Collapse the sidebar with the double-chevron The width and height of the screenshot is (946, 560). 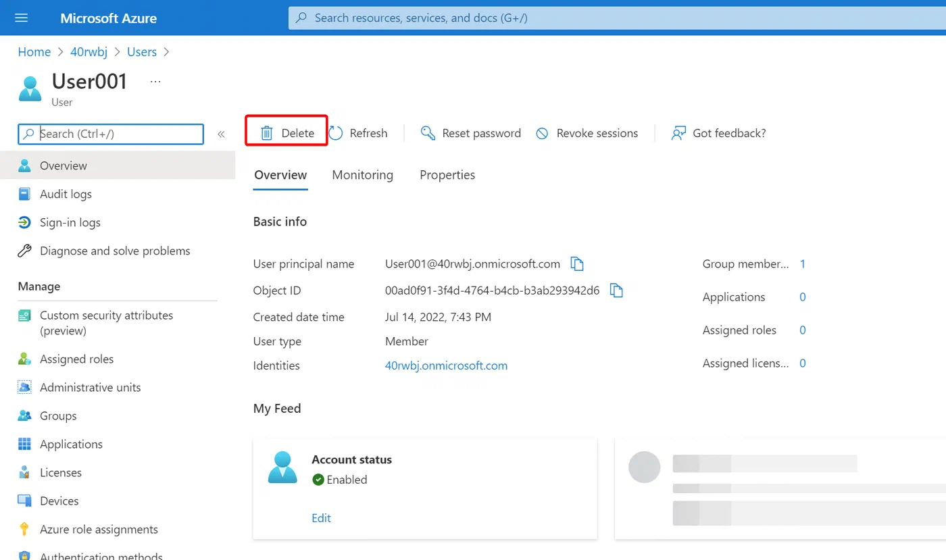click(221, 134)
